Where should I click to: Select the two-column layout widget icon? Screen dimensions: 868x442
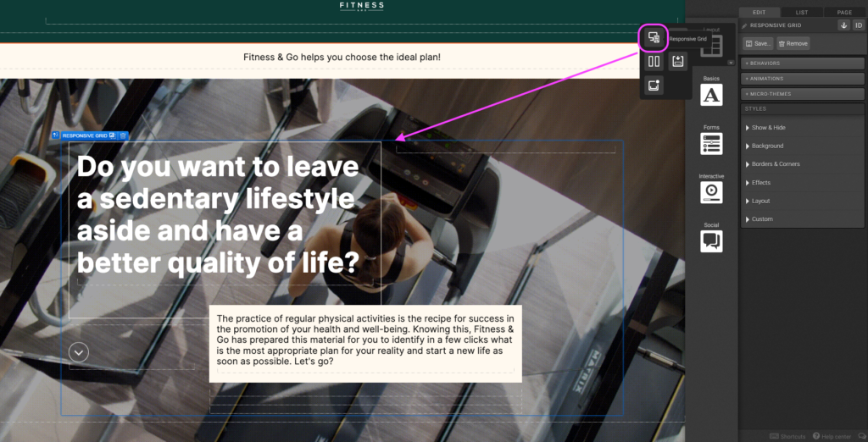coord(654,61)
